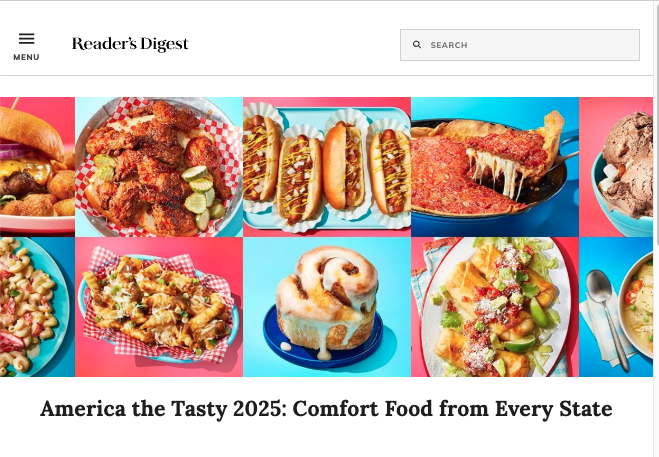The width and height of the screenshot is (659, 457).
Task: Focus the SEARCH input field
Action: (x=520, y=45)
